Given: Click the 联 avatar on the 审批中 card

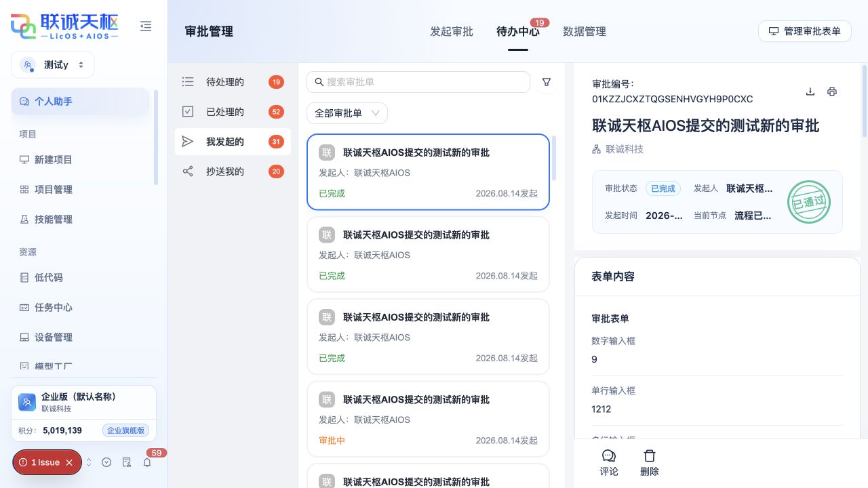Looking at the screenshot, I should (328, 400).
